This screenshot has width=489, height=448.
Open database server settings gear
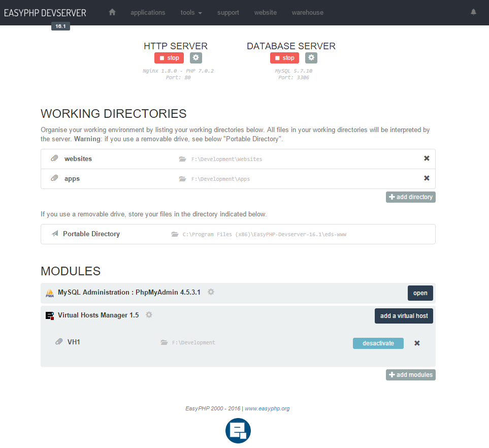[x=311, y=58]
